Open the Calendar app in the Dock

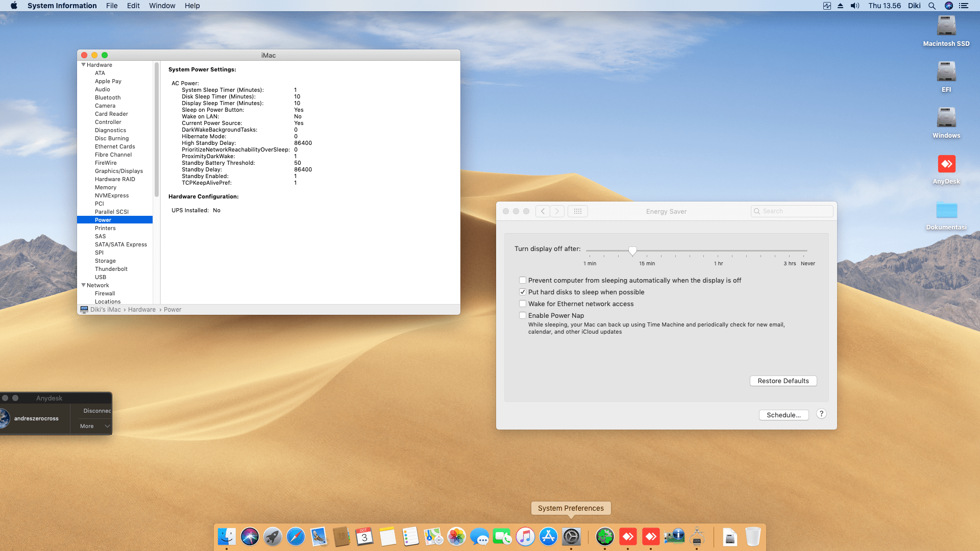(363, 537)
